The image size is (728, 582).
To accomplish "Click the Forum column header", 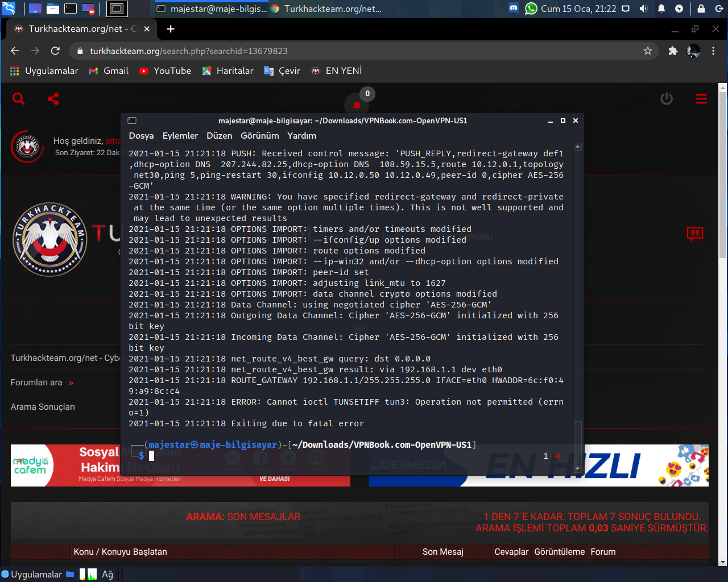I will pos(603,552).
